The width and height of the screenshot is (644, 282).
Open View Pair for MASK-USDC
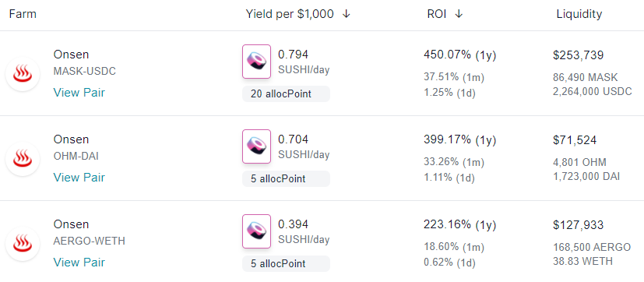click(x=79, y=93)
